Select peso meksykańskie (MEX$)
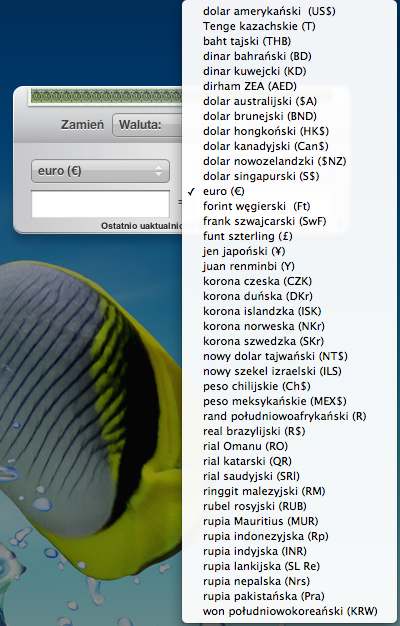Image resolution: width=400 pixels, height=626 pixels. tap(289, 401)
